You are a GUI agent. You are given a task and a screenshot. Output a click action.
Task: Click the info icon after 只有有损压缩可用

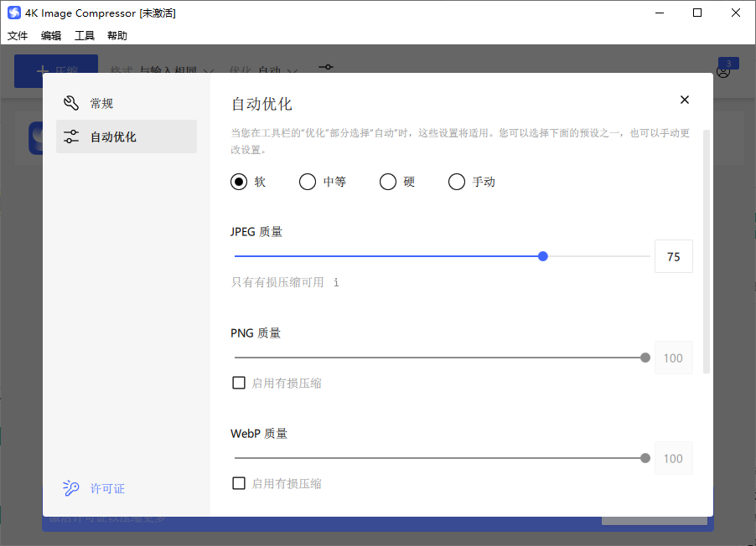tap(336, 282)
